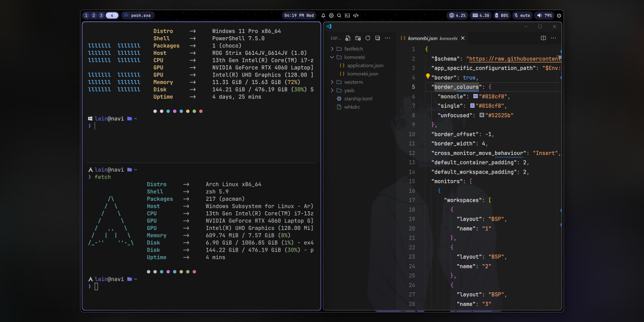Close the komorebi.json editor tab
644x322 pixels.
pyautogui.click(x=463, y=38)
